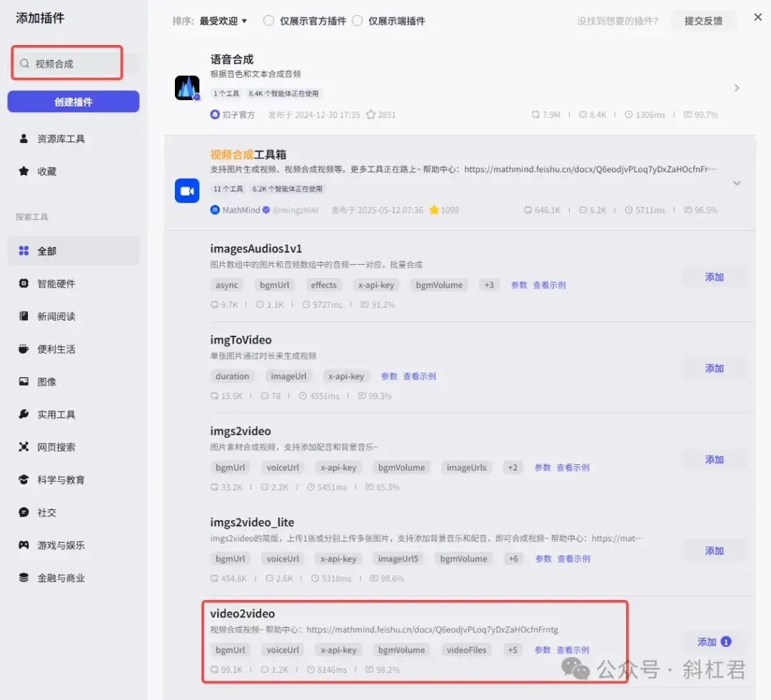Open the 语音合成 plugin icon
The height and width of the screenshot is (700, 771).
click(x=187, y=88)
